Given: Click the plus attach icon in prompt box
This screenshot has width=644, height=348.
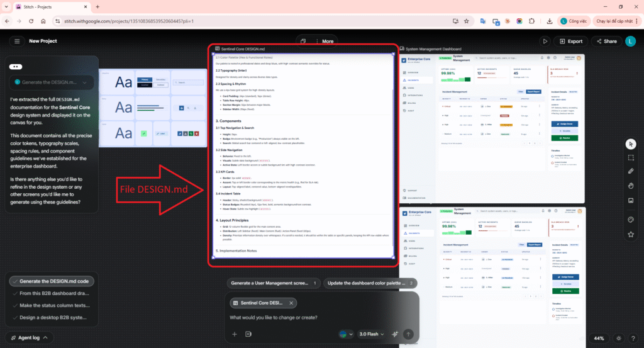Looking at the screenshot, I should click(x=234, y=334).
